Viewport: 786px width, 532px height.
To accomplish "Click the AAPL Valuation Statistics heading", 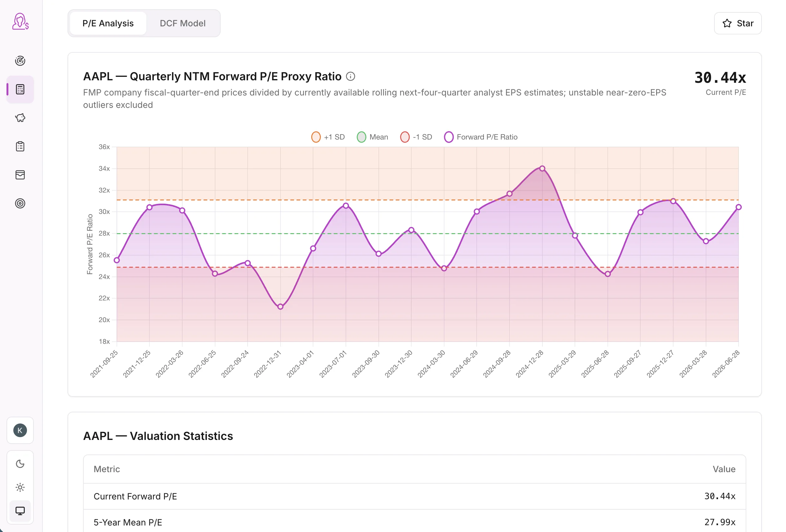I will (x=158, y=436).
